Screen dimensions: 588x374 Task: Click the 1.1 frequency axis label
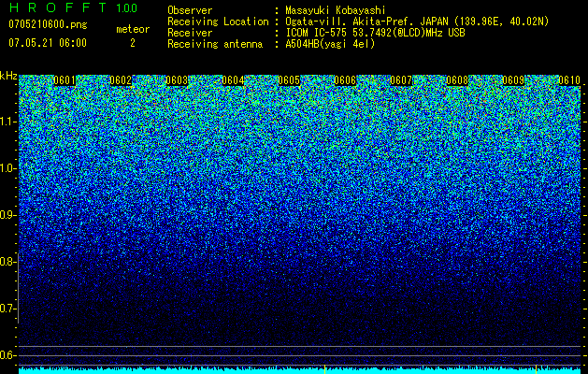[x=7, y=122]
